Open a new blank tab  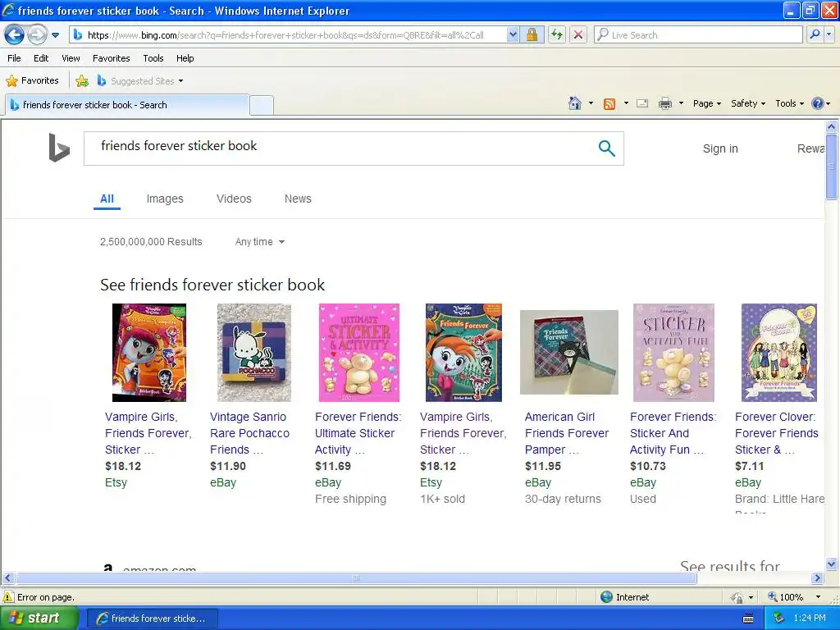click(262, 105)
